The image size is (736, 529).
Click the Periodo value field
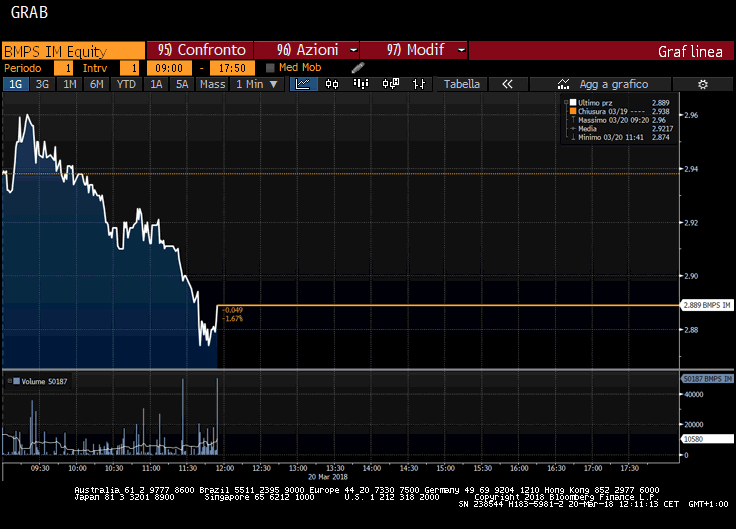tap(63, 68)
